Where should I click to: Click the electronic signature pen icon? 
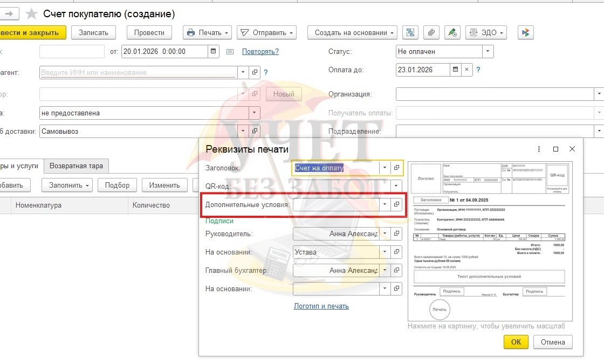coord(452,33)
